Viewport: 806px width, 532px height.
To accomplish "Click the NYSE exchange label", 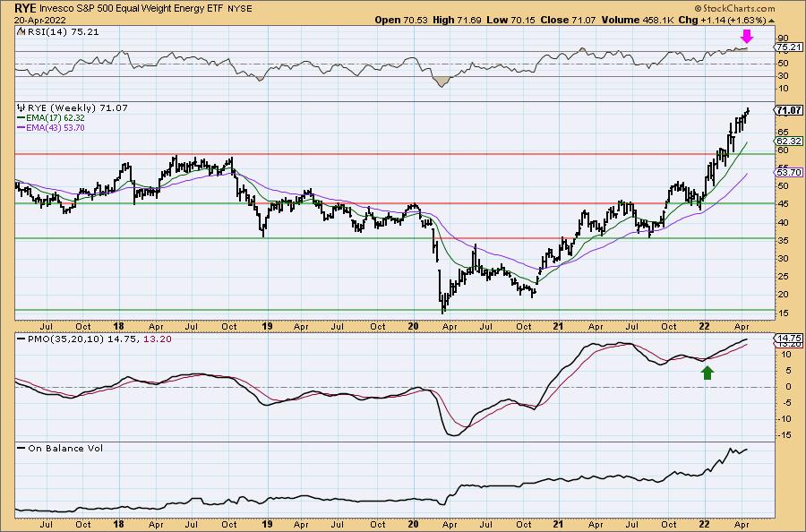I will [238, 9].
